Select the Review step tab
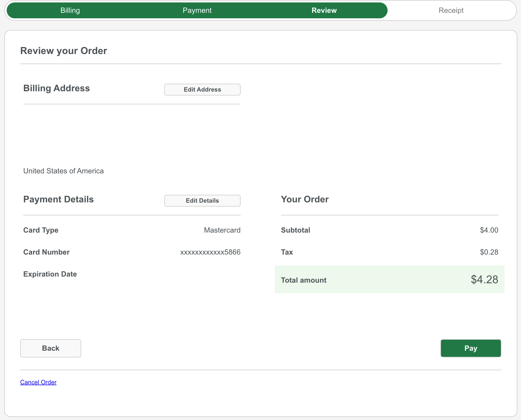 [x=324, y=10]
